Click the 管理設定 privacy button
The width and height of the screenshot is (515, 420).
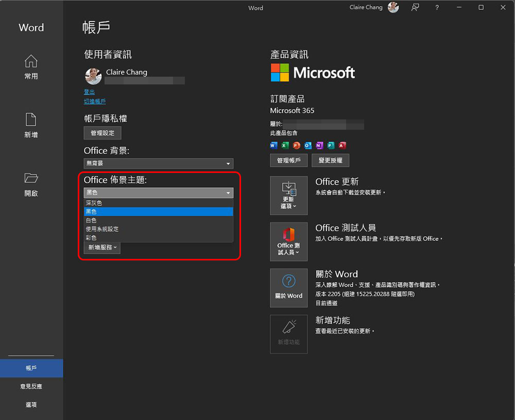point(102,133)
